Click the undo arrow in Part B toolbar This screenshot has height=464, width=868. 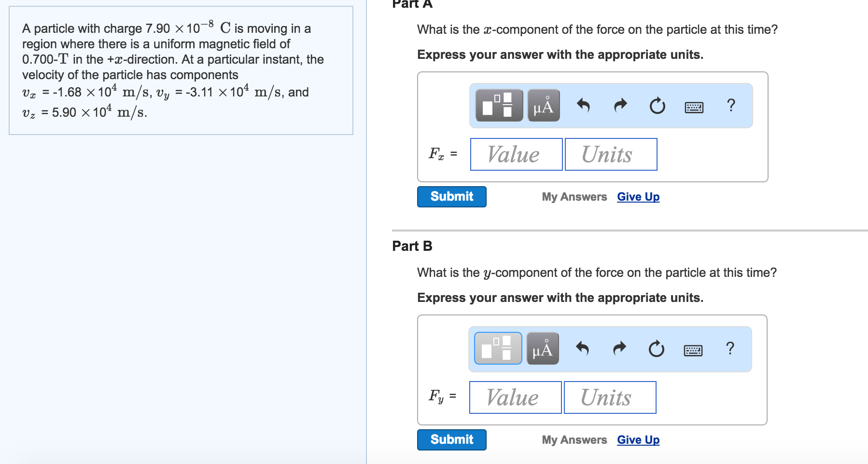point(583,349)
